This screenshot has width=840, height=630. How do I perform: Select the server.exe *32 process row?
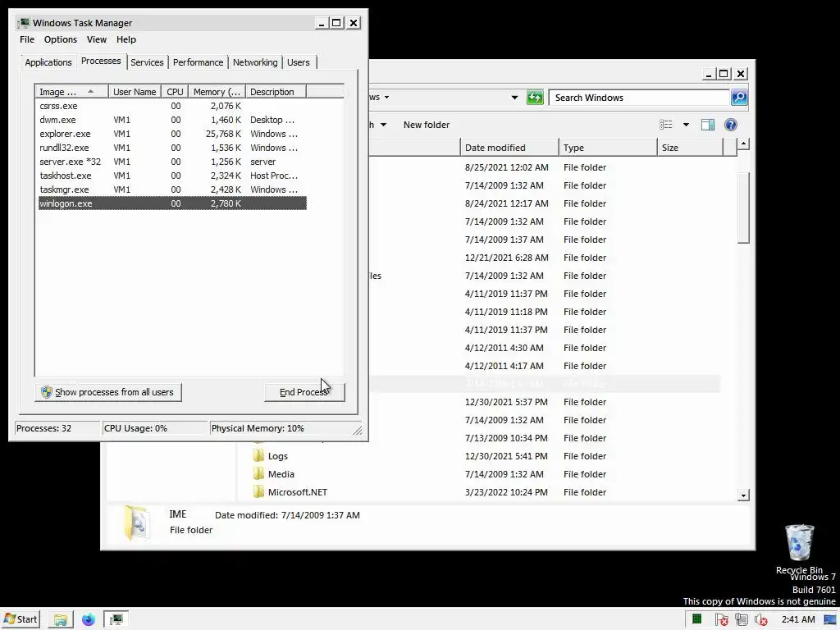coord(172,162)
